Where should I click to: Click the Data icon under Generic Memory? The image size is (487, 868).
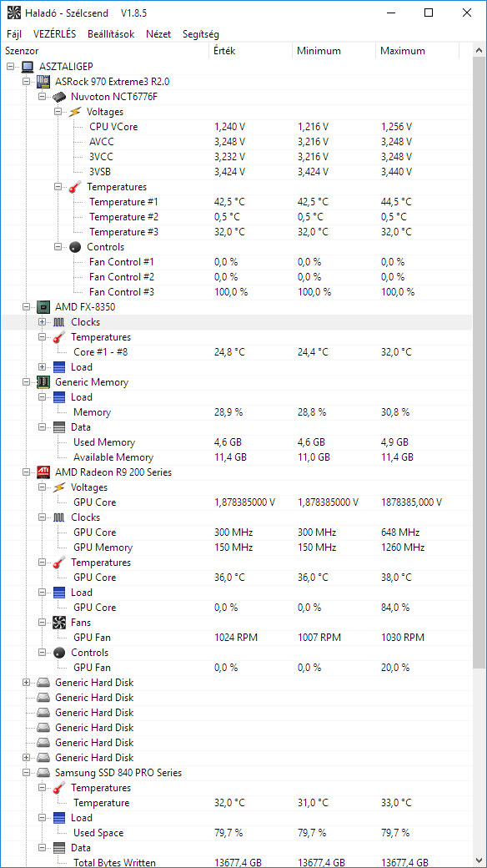pos(59,426)
